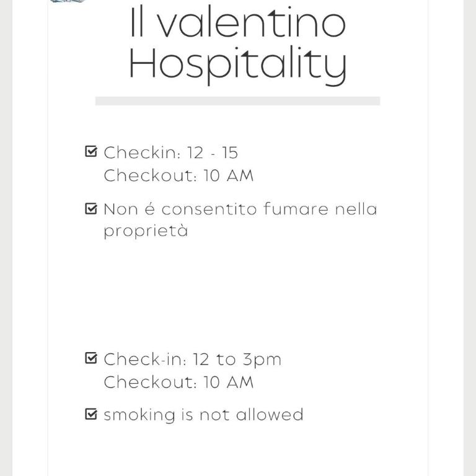Screen dimensions: 476x476
Task: Toggle the checkbox next to Non é consentito fumare
Action: click(91, 208)
